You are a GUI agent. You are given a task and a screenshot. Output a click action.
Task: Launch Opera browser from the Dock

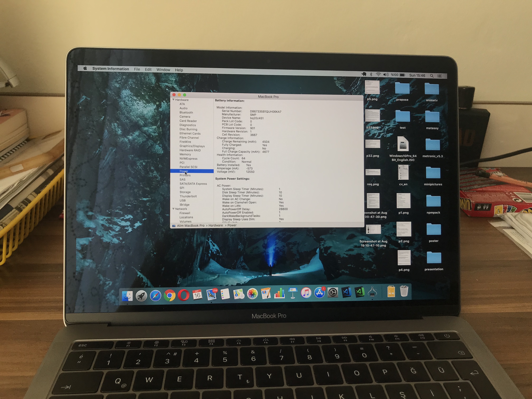pyautogui.click(x=183, y=295)
